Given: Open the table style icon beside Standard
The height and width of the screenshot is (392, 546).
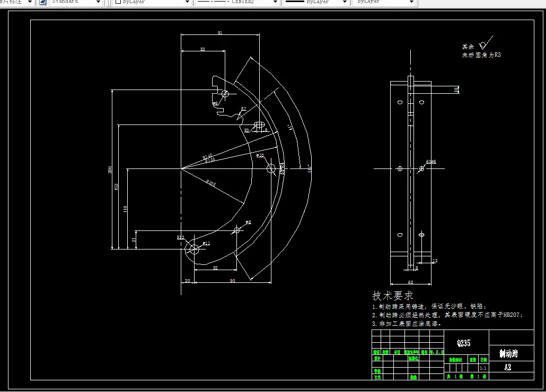Looking at the screenshot, I should (43, 2).
